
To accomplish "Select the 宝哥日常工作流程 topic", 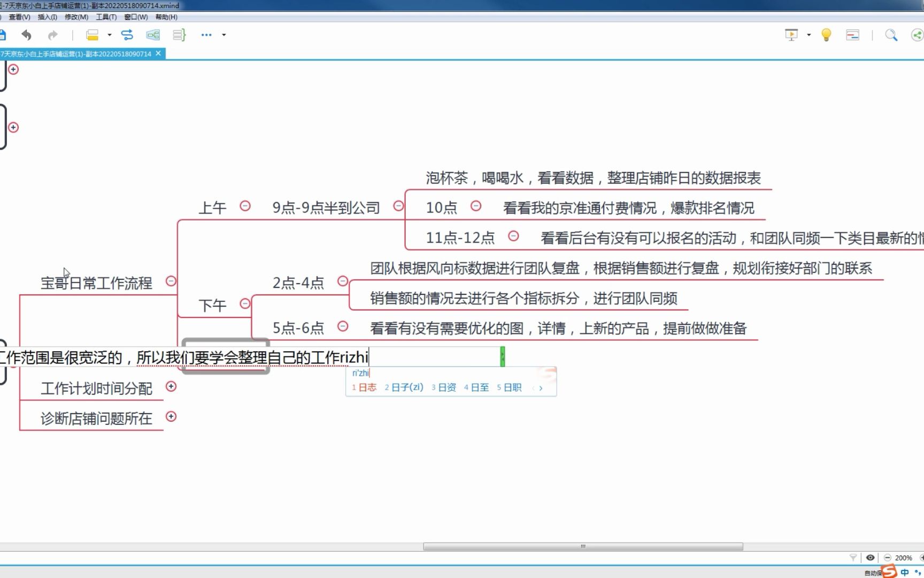I will pos(96,283).
